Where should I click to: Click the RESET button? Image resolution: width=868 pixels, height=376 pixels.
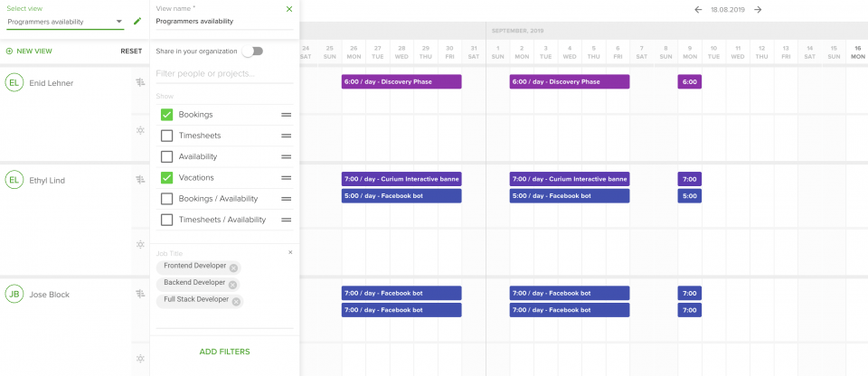[x=131, y=51]
